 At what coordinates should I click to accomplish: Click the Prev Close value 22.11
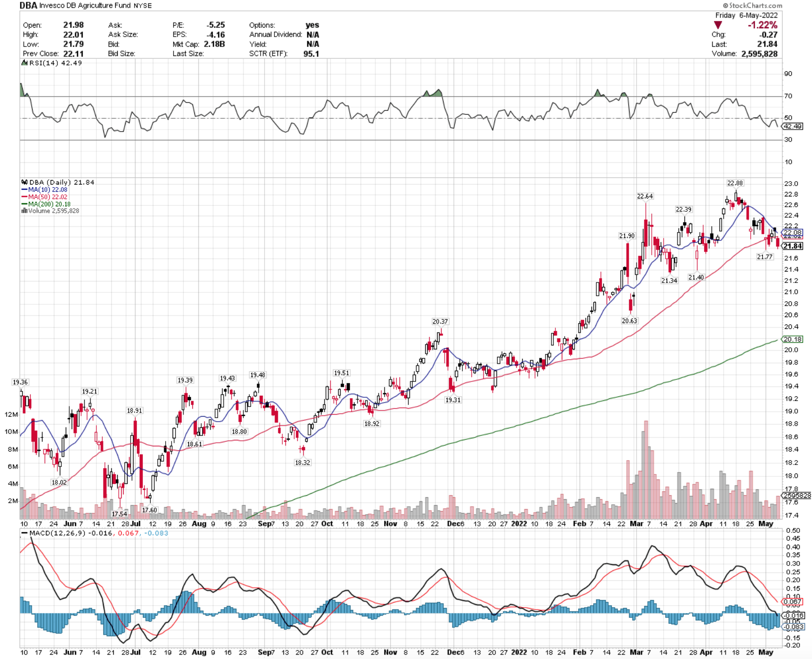(73, 53)
